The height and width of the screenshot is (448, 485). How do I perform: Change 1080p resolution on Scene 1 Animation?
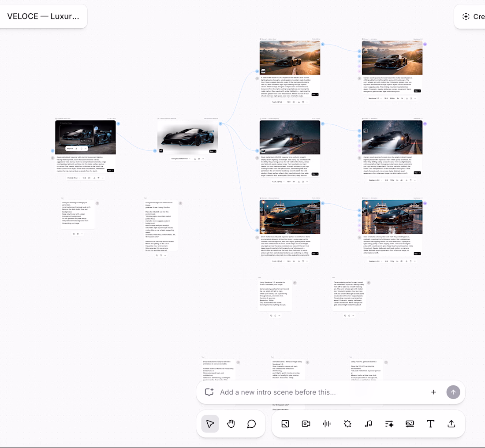point(392,98)
